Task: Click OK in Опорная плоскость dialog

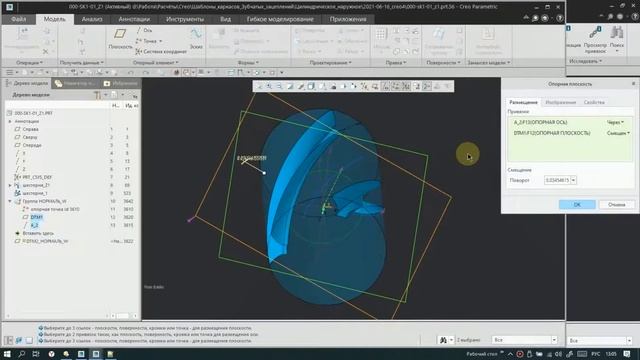Action: click(577, 204)
